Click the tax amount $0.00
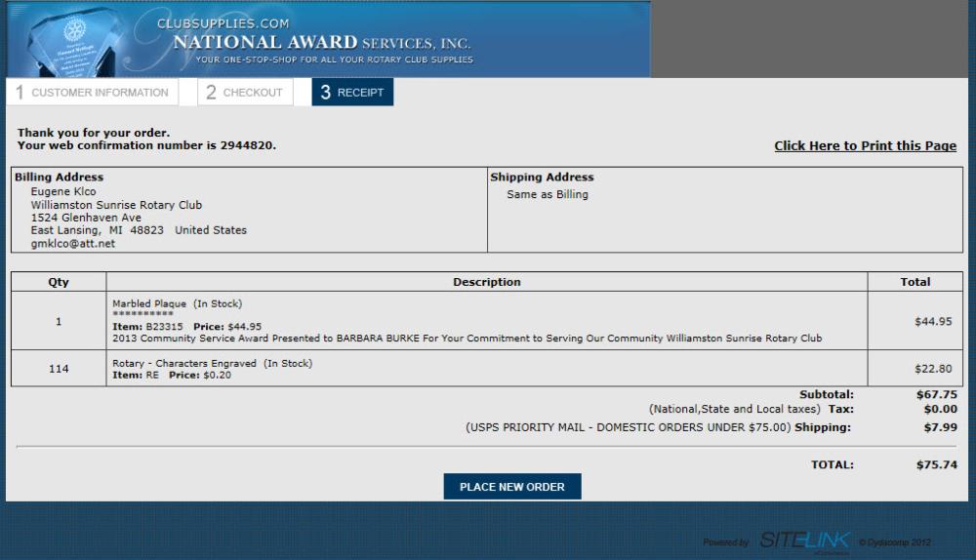Viewport: 976px width, 560px height. tap(941, 409)
